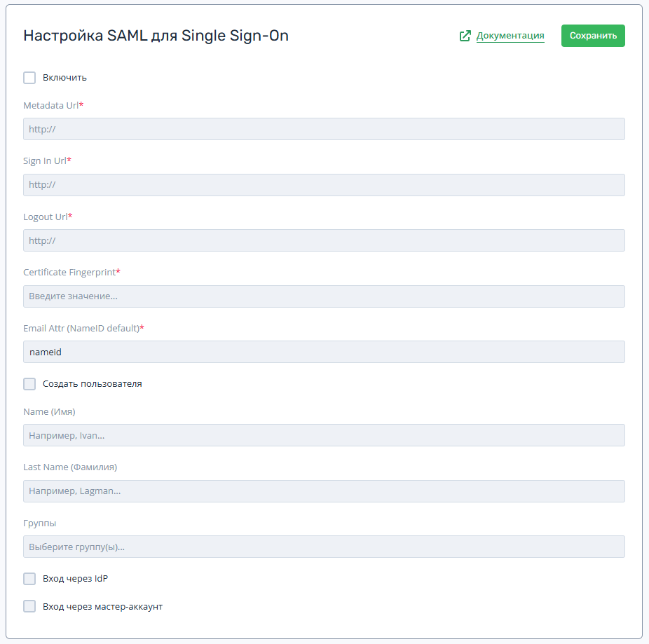Screen dimensions: 649x644
Task: Click the Last Name (Фамилия) field
Action: click(324, 491)
